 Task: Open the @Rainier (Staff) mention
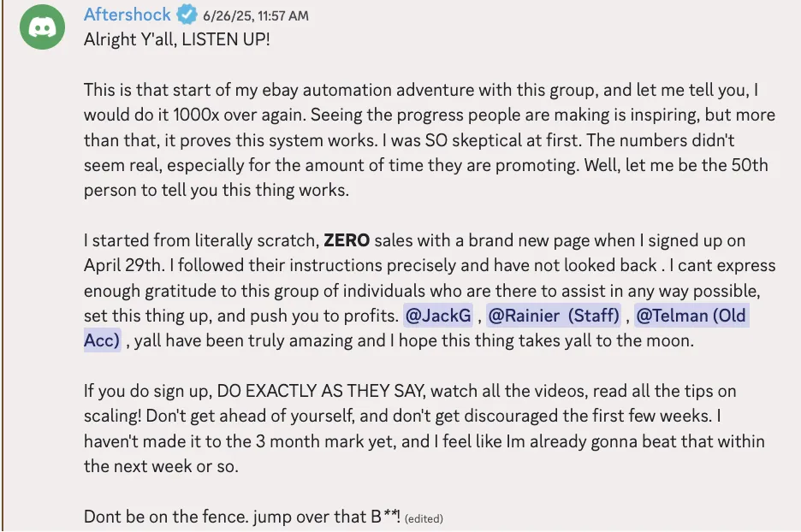[554, 316]
